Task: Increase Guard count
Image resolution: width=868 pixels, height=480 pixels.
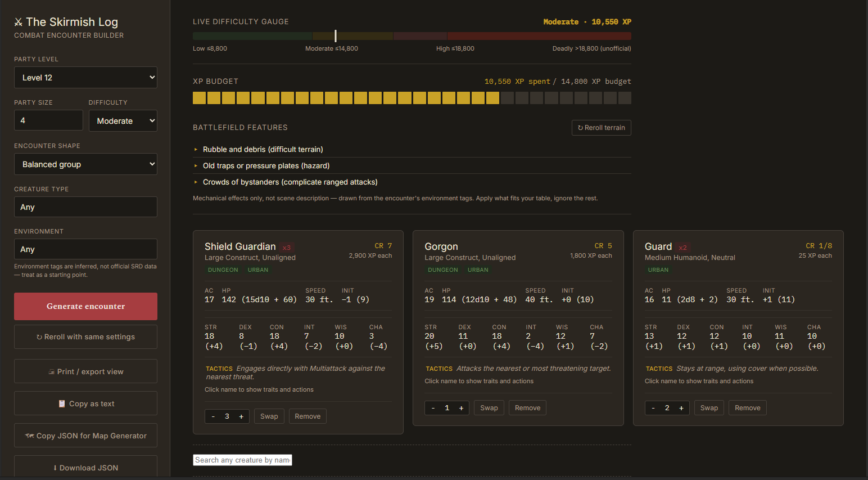Action: click(681, 408)
